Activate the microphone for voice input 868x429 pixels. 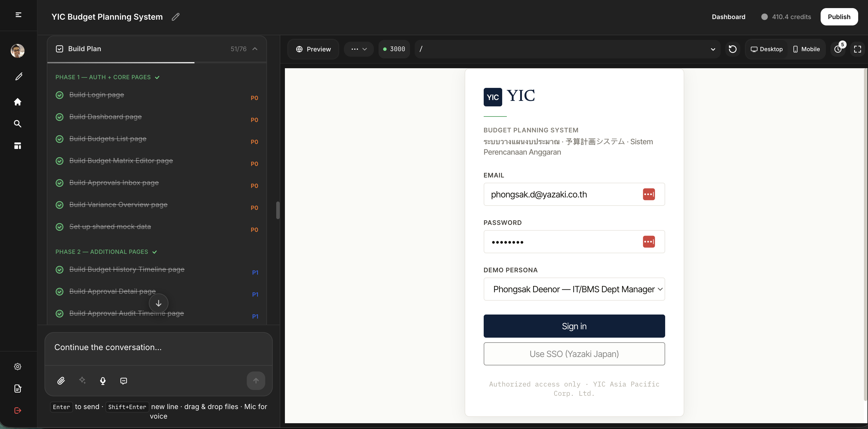[x=103, y=381]
